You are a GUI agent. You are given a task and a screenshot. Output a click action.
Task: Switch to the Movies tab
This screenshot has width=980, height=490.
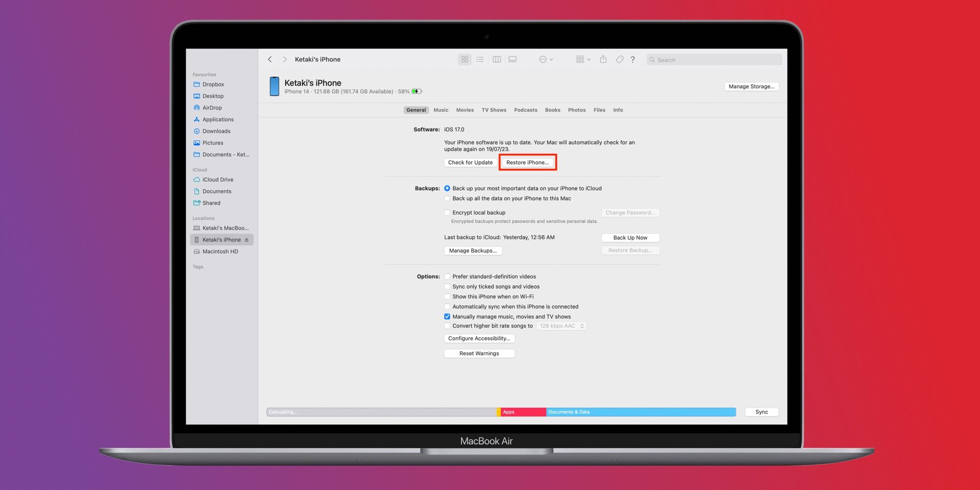pos(465,110)
